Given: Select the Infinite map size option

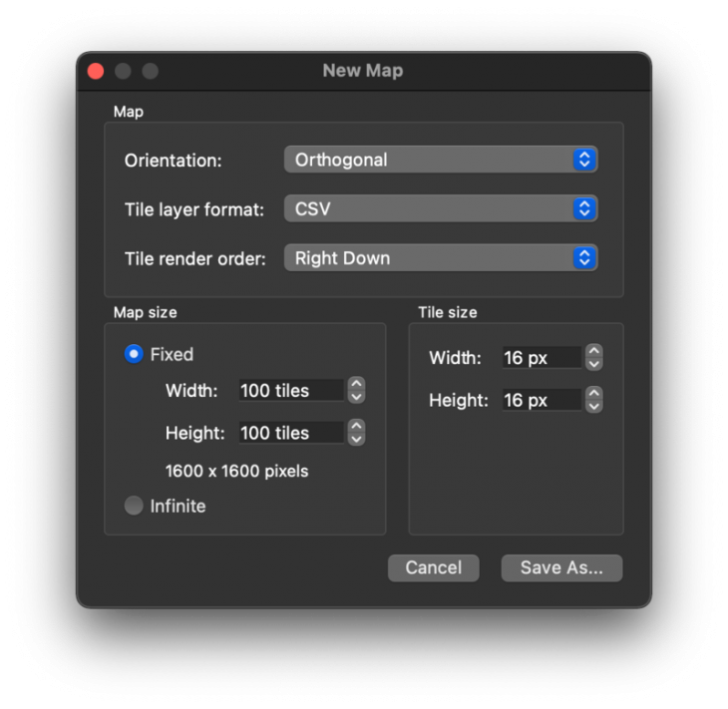Looking at the screenshot, I should [134, 506].
